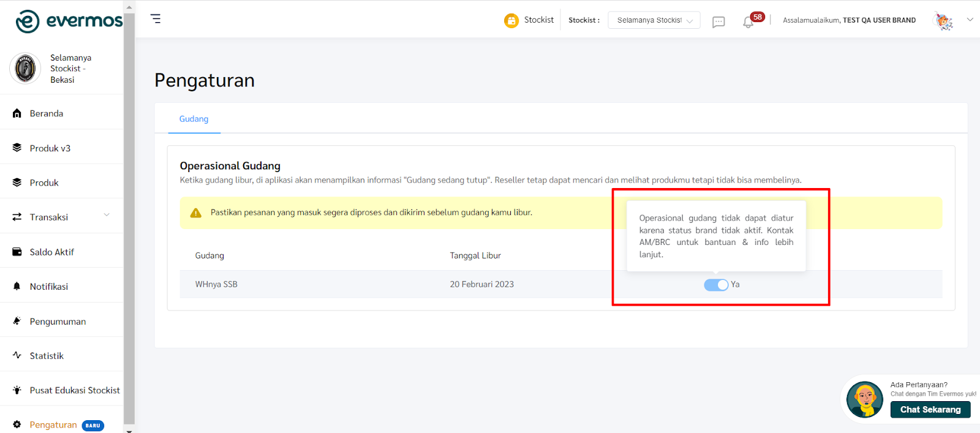
Task: Click the Transaksi arrows icon
Action: point(17,217)
